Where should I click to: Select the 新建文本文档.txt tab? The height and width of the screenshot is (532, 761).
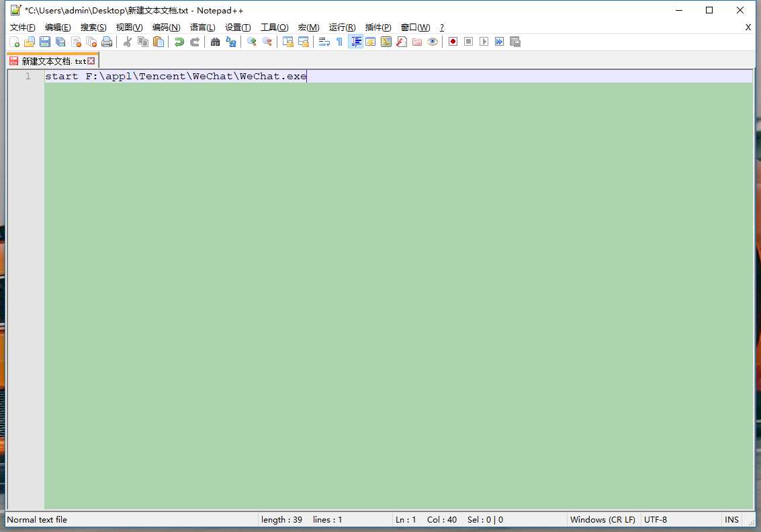pyautogui.click(x=52, y=60)
